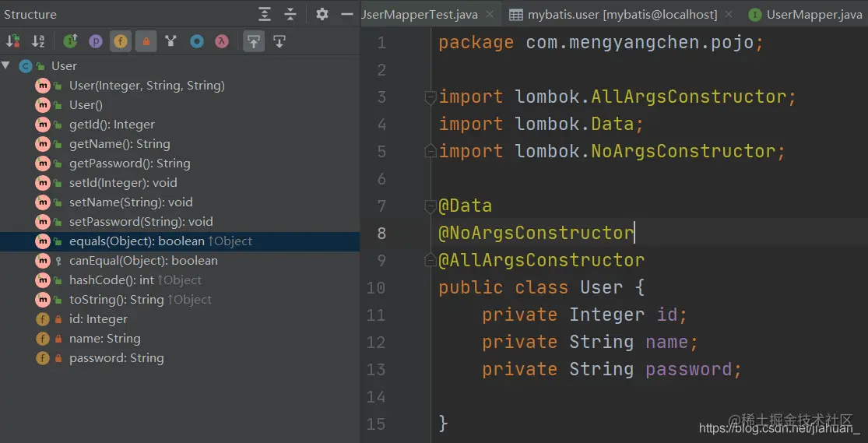Click 'private Integer id;' line
868x443 pixels.
click(x=585, y=315)
